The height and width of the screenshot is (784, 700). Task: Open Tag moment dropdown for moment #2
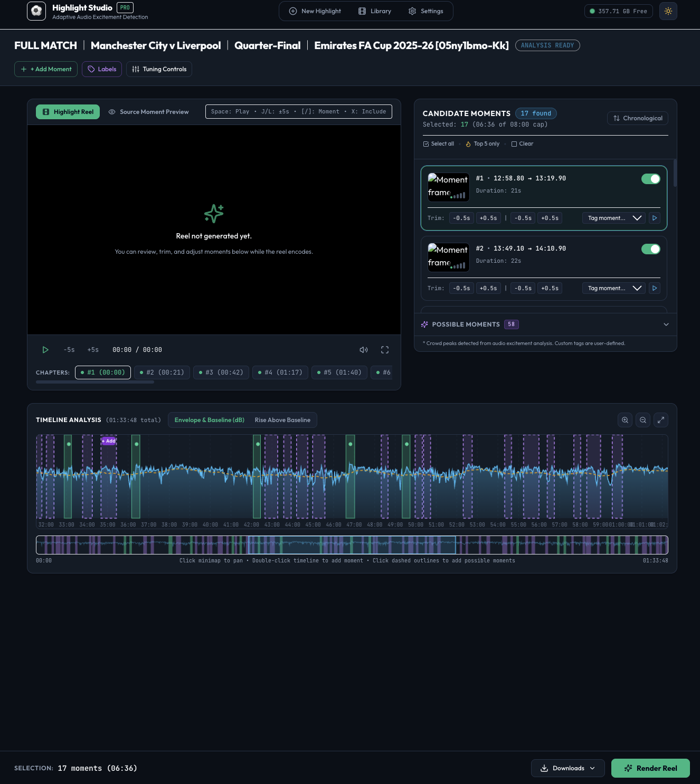coord(613,288)
